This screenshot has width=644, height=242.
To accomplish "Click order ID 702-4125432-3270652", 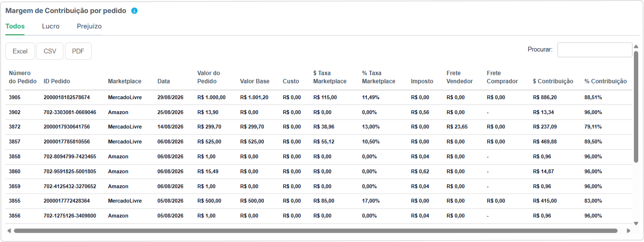I will (70, 186).
